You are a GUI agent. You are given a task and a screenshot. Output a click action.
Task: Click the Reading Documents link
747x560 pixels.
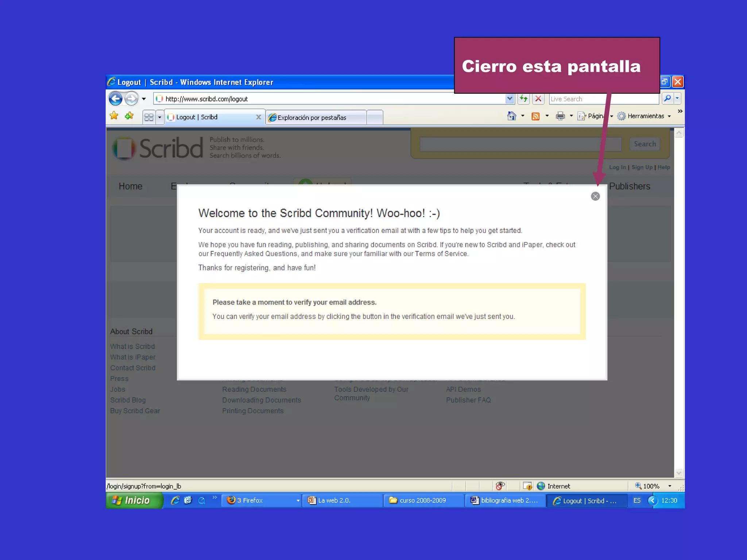254,389
